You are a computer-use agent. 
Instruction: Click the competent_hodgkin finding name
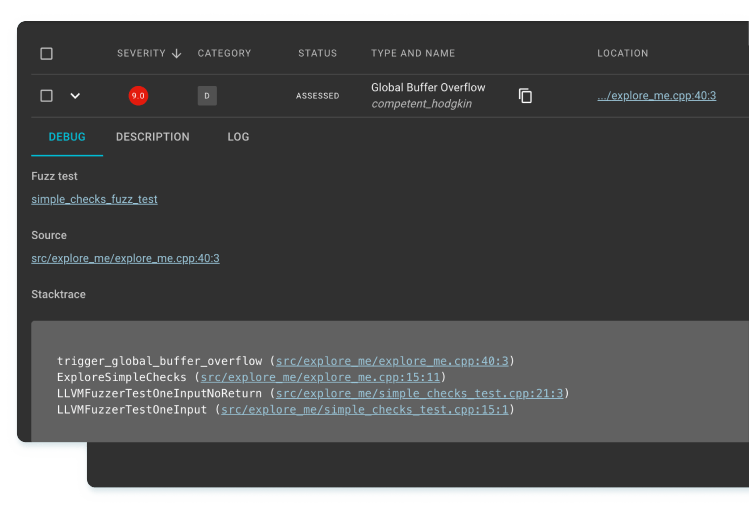click(421, 104)
